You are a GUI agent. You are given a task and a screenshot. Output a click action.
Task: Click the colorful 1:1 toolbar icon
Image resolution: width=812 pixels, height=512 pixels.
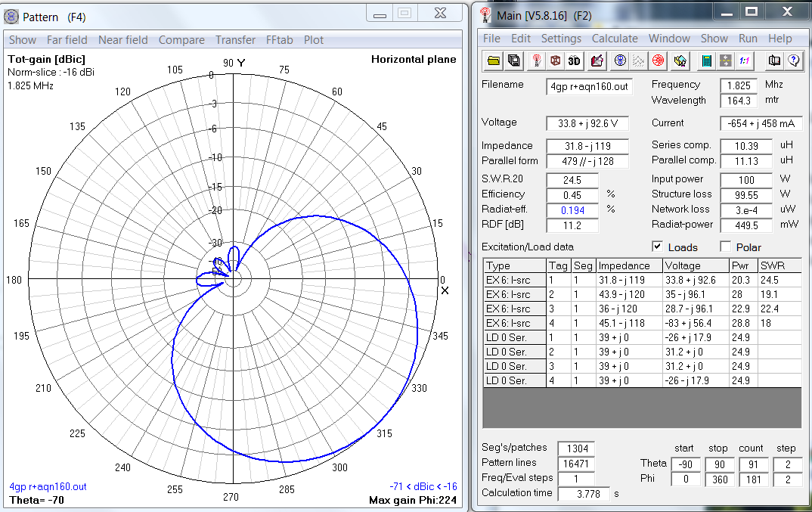pos(745,61)
